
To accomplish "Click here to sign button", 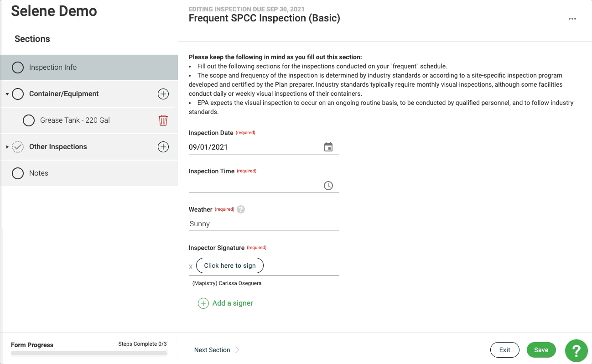I will [x=230, y=265].
